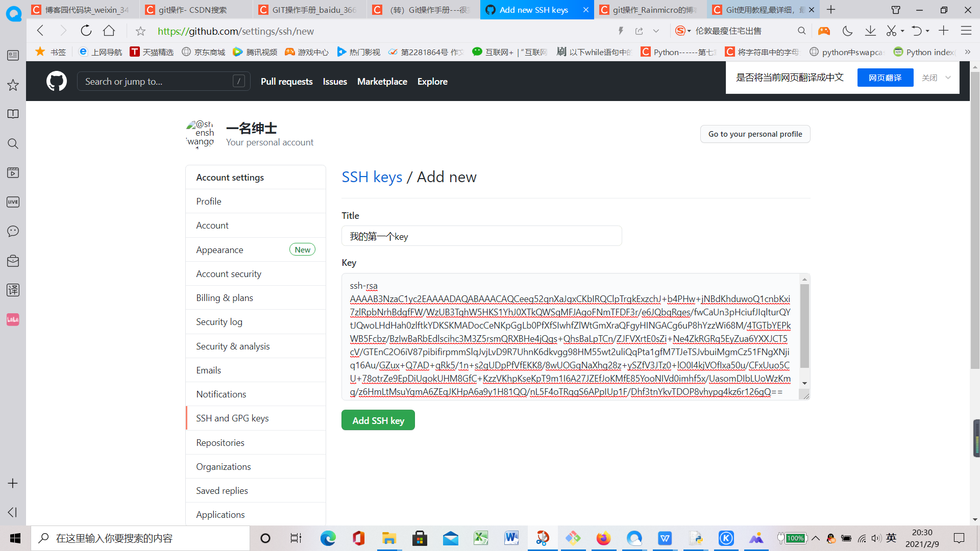This screenshot has width=980, height=551.
Task: Click Go to your personal profile
Action: tap(754, 134)
